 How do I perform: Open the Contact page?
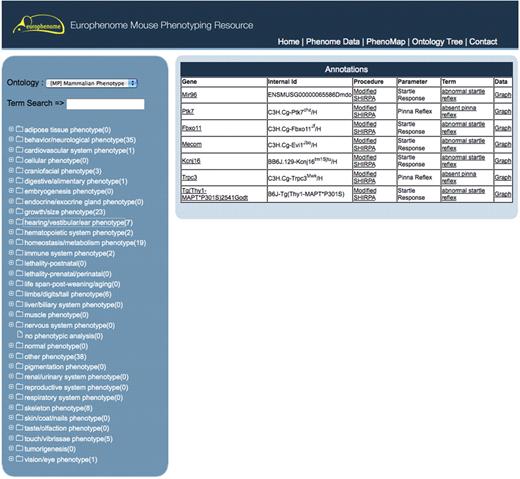point(483,42)
